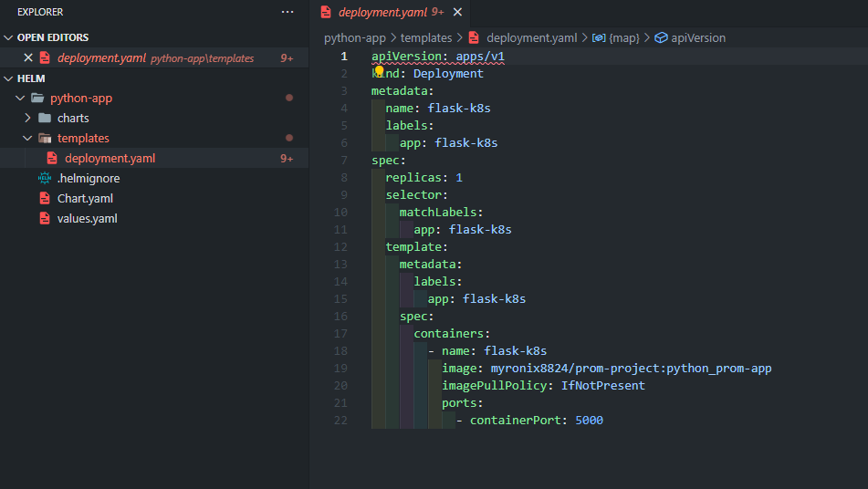Click the values.yaml file icon
Screen dimensions: 868x489
pos(44,218)
